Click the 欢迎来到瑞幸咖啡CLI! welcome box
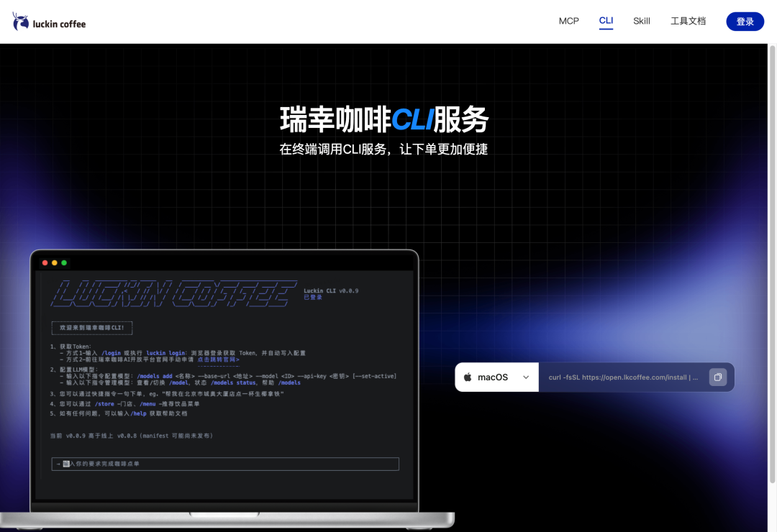Screen dimensions: 777x532 (x=91, y=328)
